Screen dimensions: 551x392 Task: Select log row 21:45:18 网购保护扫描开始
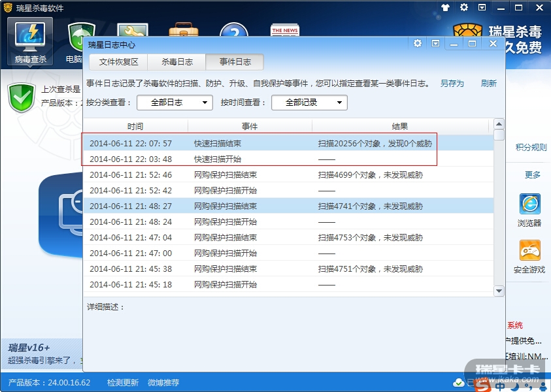288,284
